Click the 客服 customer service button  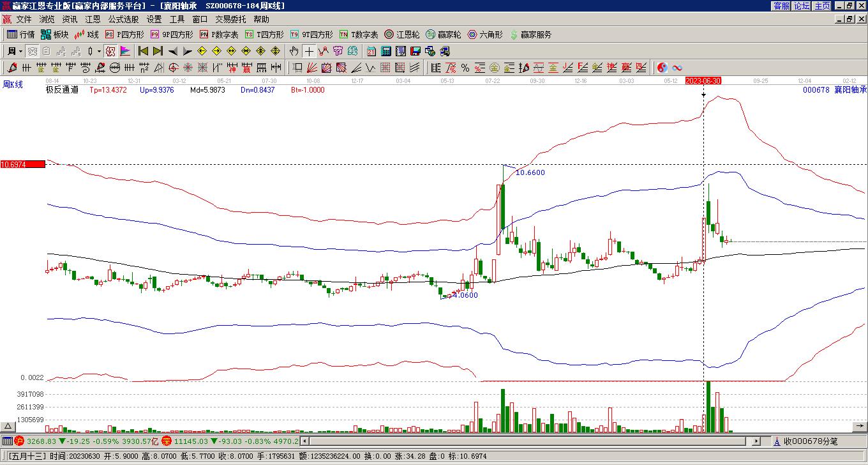point(781,6)
